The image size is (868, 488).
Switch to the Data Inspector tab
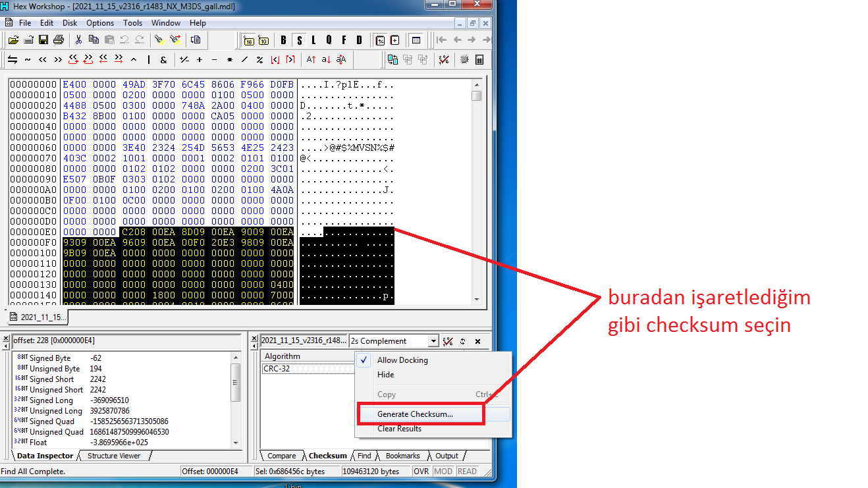45,456
